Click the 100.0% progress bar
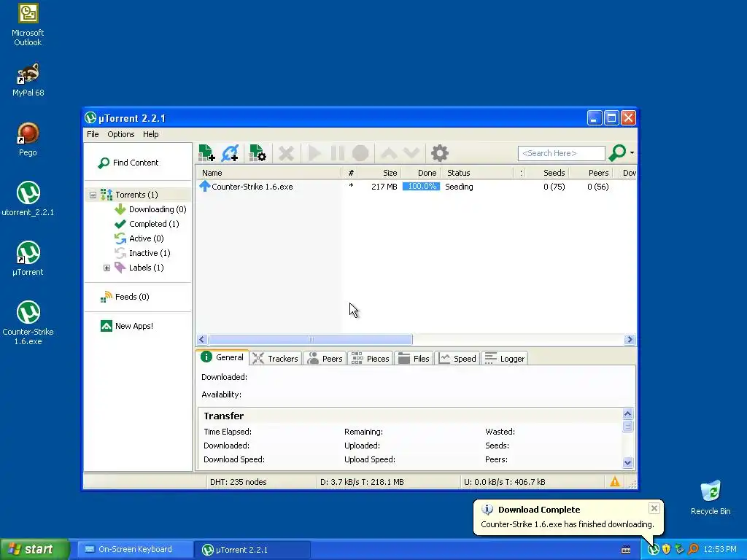This screenshot has width=747, height=560. (421, 187)
